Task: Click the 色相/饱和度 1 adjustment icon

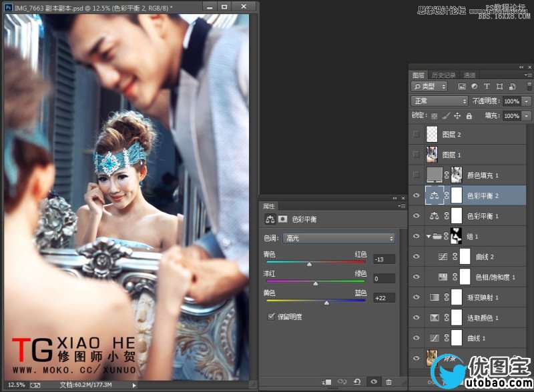Action: coord(443,277)
